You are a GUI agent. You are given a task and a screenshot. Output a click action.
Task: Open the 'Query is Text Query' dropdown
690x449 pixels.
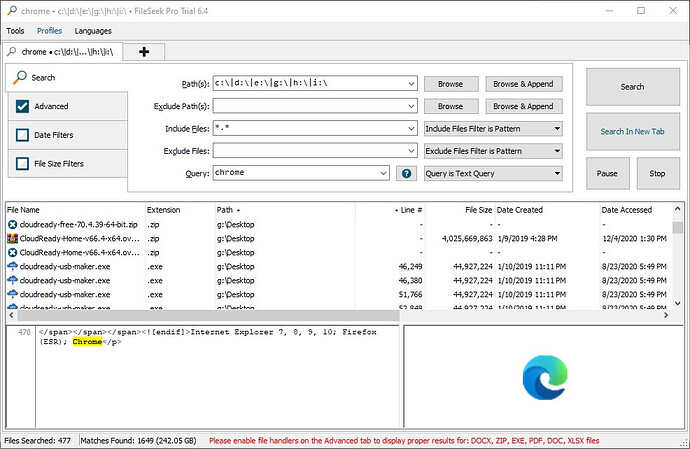click(493, 173)
